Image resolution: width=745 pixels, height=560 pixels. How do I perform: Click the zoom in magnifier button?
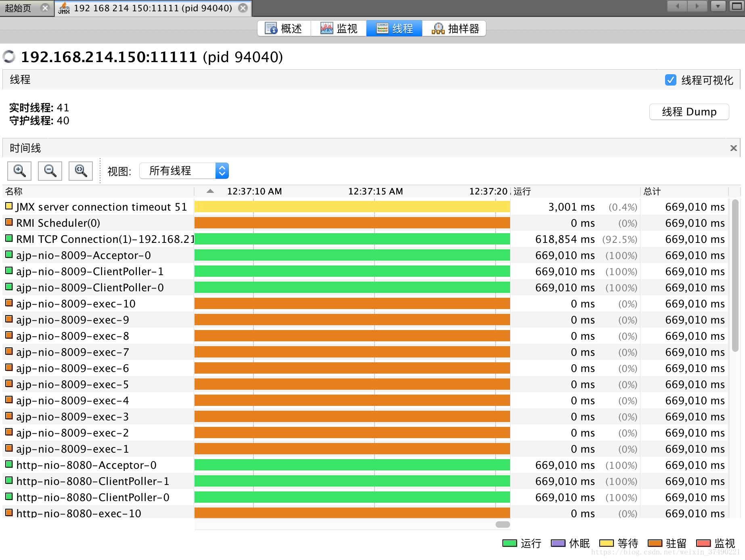click(19, 171)
